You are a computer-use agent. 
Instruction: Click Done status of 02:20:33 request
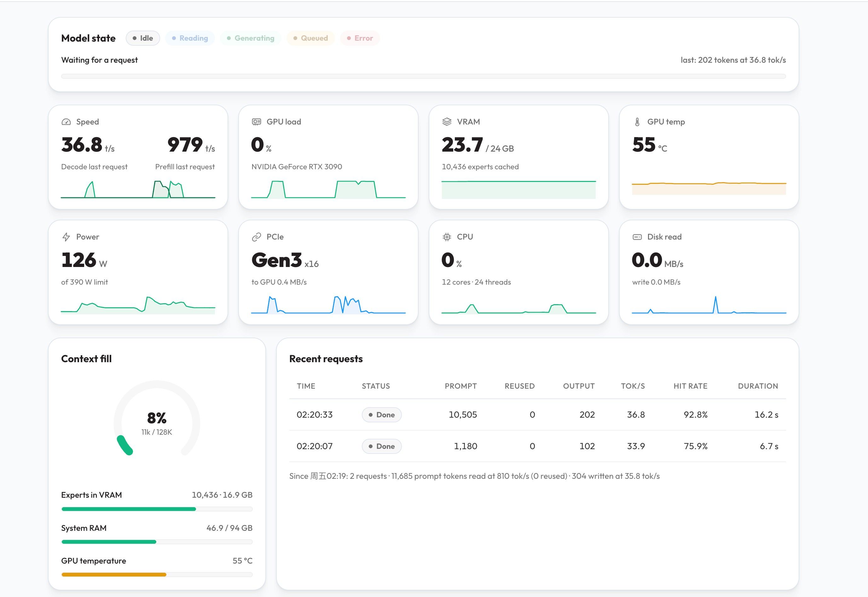point(381,415)
